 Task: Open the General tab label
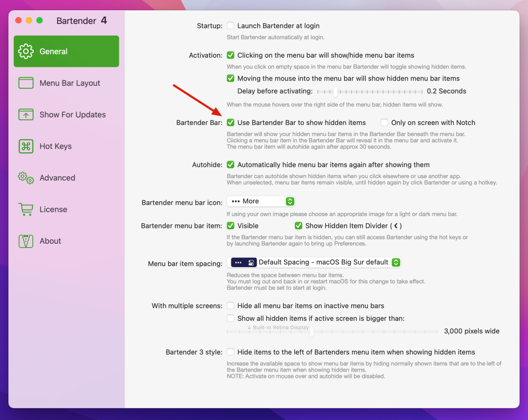coord(54,51)
